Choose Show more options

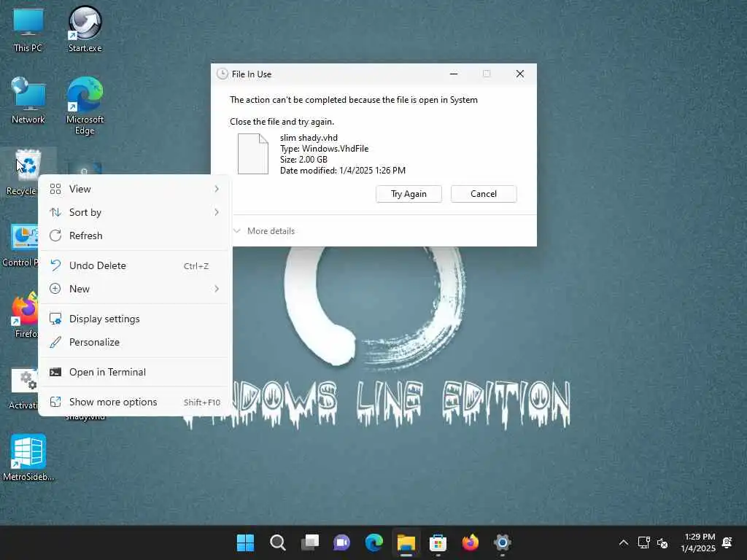(x=135, y=402)
